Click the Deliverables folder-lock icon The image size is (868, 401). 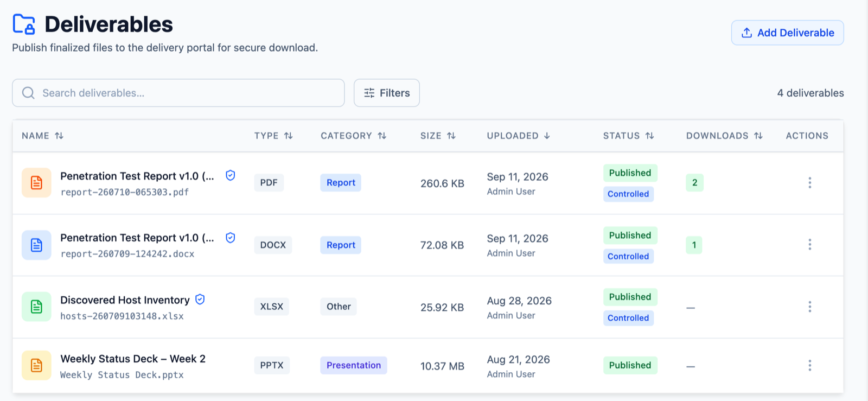click(x=24, y=24)
